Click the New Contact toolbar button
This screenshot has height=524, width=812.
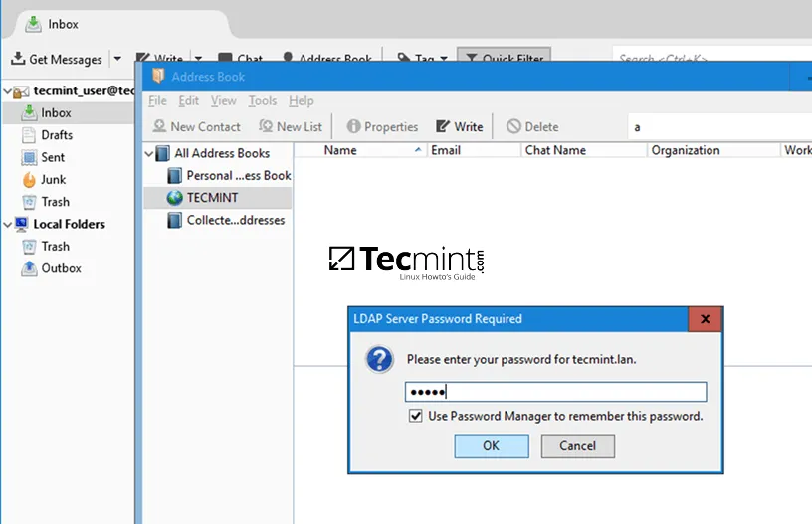pyautogui.click(x=197, y=126)
